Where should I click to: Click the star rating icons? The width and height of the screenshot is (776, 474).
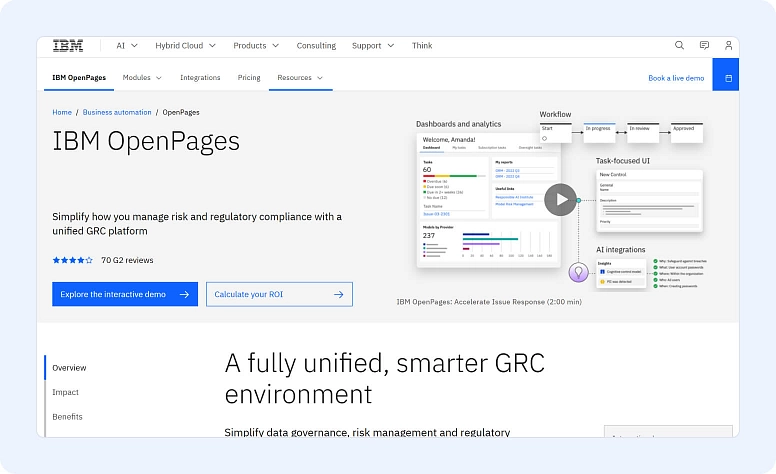coord(72,260)
